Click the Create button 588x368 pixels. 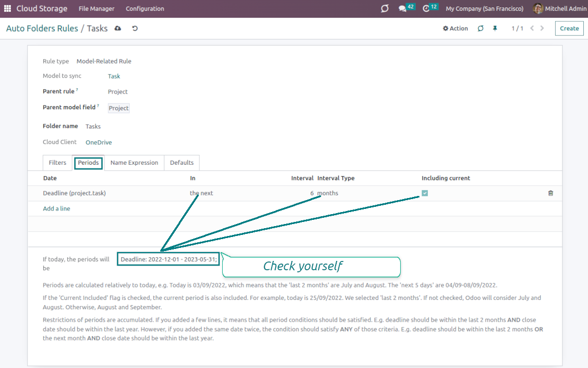click(x=569, y=29)
